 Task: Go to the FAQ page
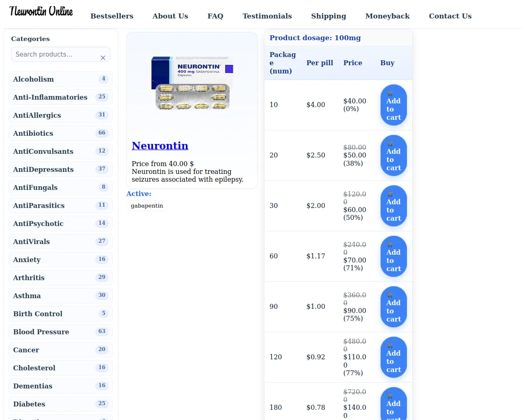(x=215, y=16)
